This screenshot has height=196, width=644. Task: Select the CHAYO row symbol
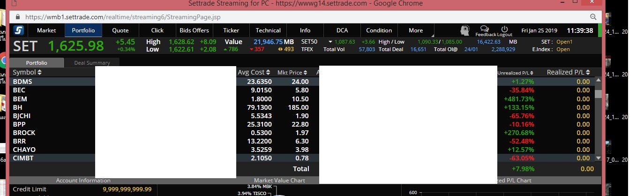click(x=24, y=150)
